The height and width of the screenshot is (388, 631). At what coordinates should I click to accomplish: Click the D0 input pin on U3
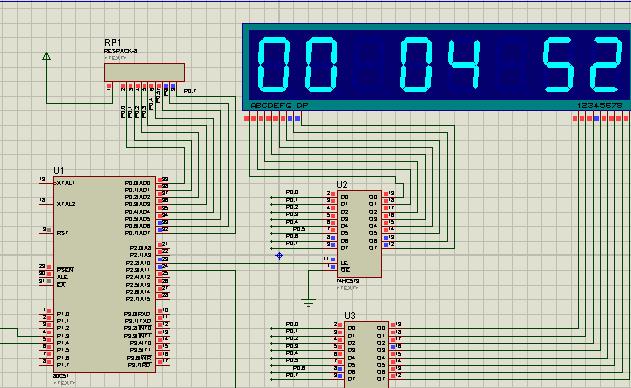pyautogui.click(x=352, y=328)
